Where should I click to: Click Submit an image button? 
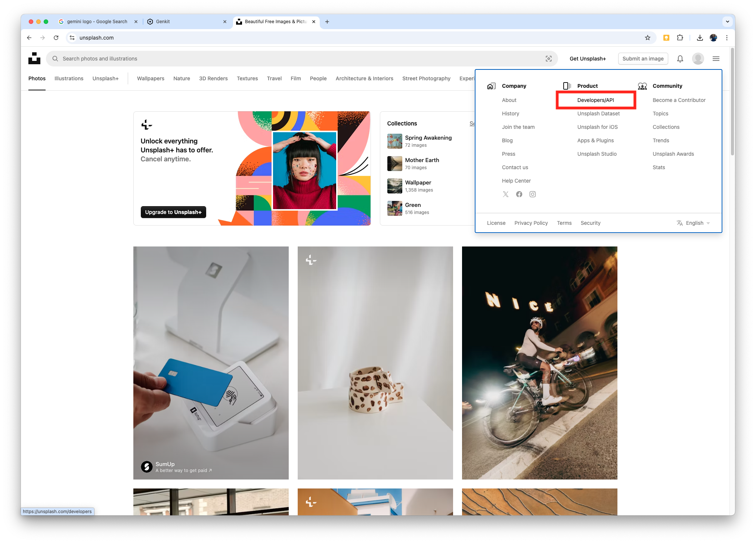[x=643, y=59]
